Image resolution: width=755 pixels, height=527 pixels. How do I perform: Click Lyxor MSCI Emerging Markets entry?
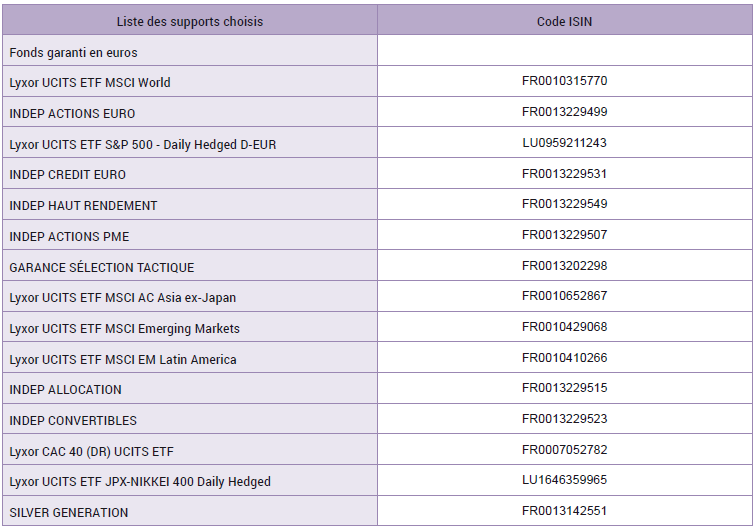click(125, 329)
